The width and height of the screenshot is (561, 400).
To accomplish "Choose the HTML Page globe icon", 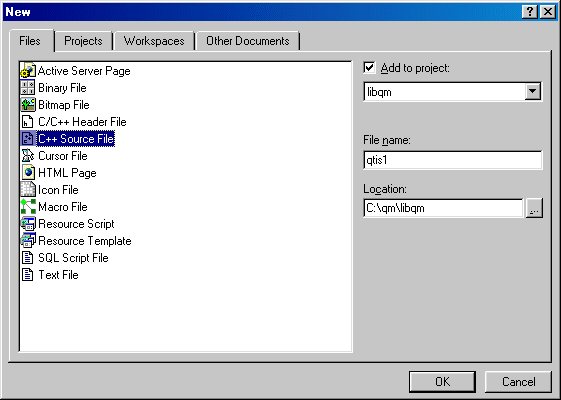I will [28, 172].
